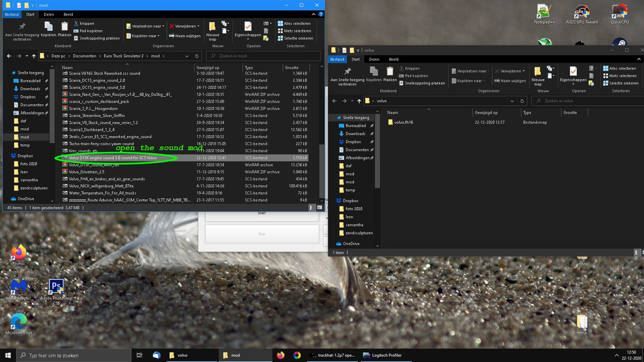Switch to Delen tab in volvo window
The width and height of the screenshot is (644, 362).
pos(374,59)
